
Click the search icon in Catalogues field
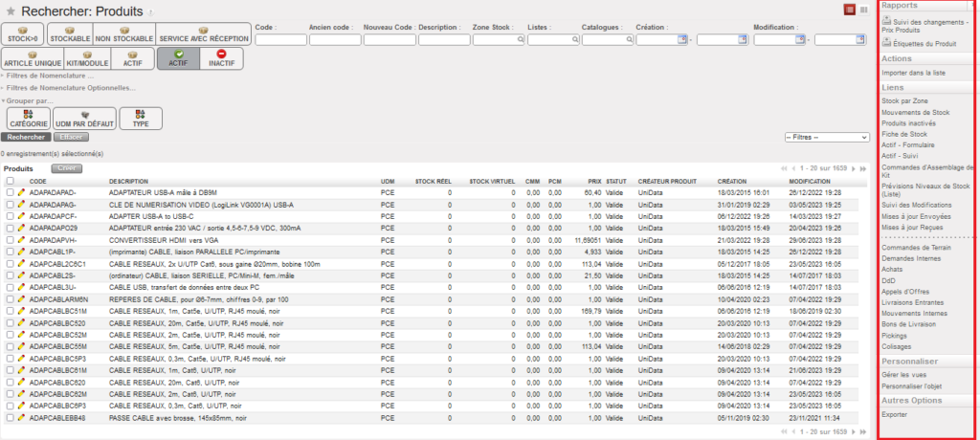pyautogui.click(x=629, y=40)
